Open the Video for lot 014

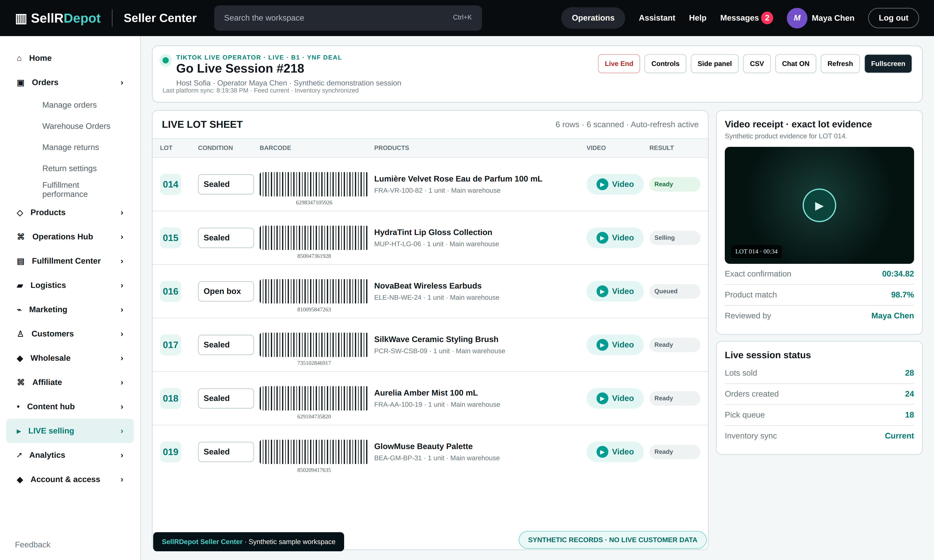(x=615, y=184)
